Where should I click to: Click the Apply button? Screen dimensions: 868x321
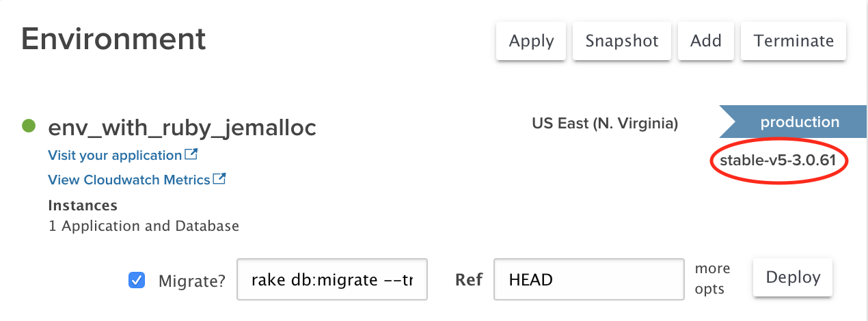(531, 41)
